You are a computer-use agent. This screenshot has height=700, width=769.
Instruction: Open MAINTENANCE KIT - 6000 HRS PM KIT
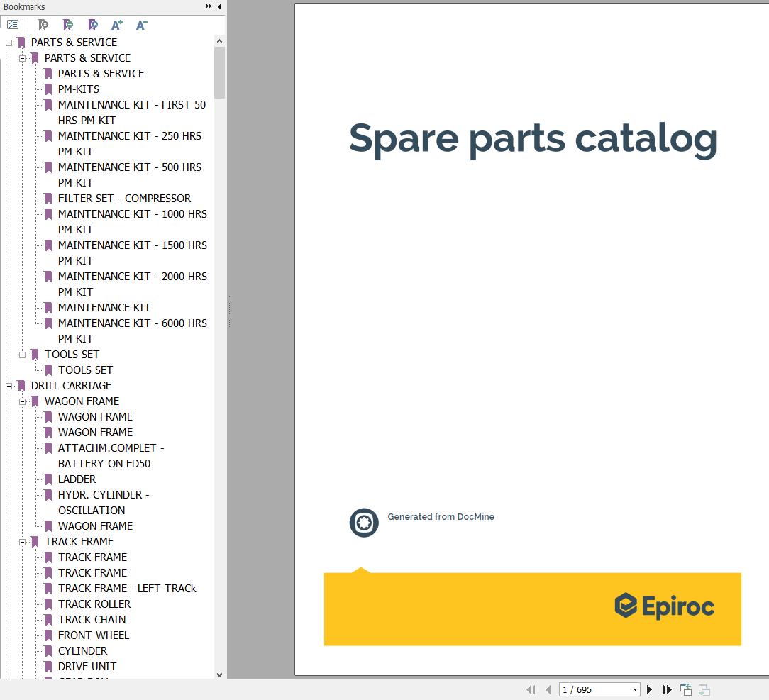click(x=133, y=331)
